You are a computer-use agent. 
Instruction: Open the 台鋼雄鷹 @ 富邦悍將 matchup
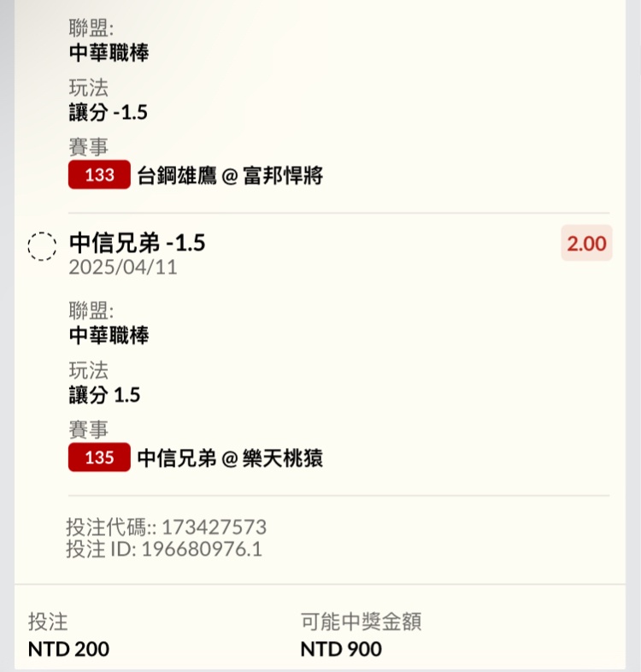(x=230, y=177)
